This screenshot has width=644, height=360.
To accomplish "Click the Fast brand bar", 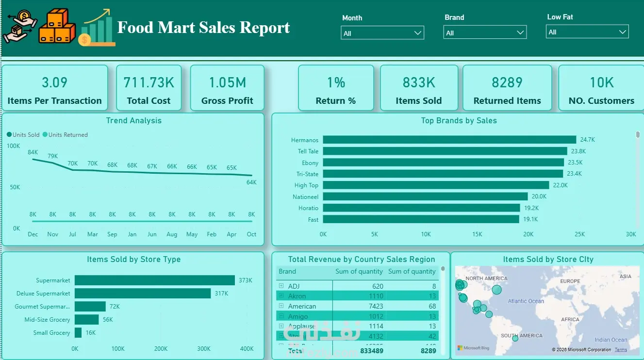I will 421,219.
